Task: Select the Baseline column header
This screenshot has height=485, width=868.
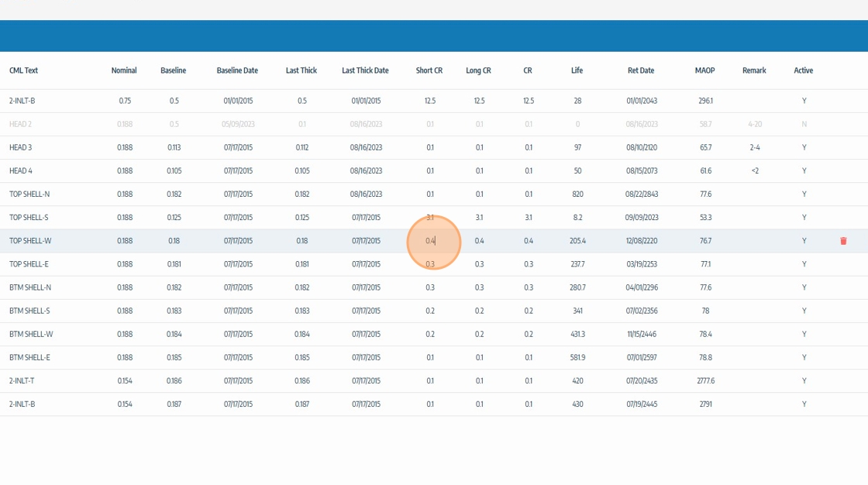Action: click(174, 71)
